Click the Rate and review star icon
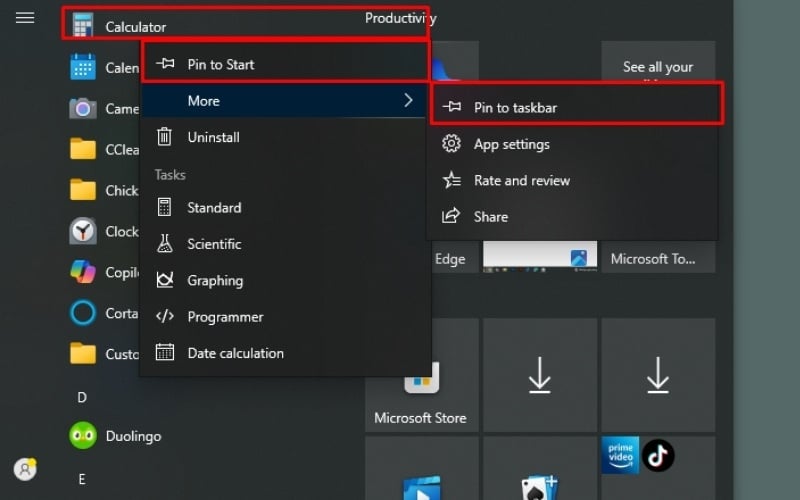The image size is (800, 500). coord(452,180)
